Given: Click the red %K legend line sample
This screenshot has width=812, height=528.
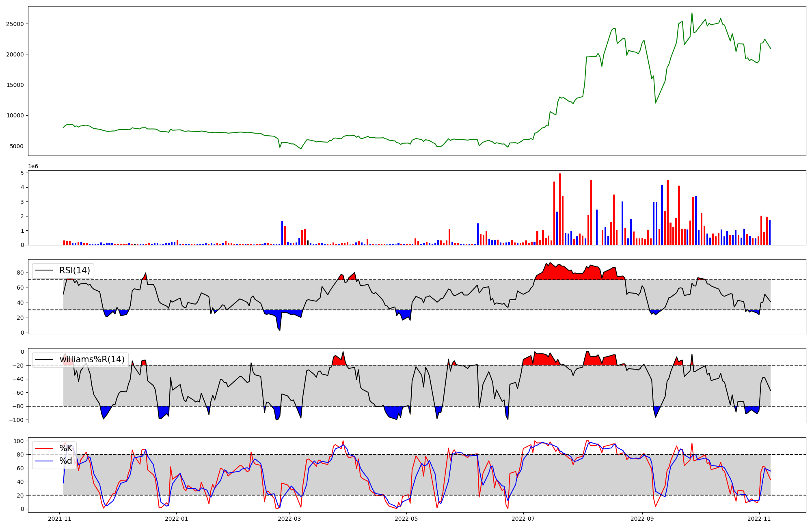Looking at the screenshot, I should (44, 448).
